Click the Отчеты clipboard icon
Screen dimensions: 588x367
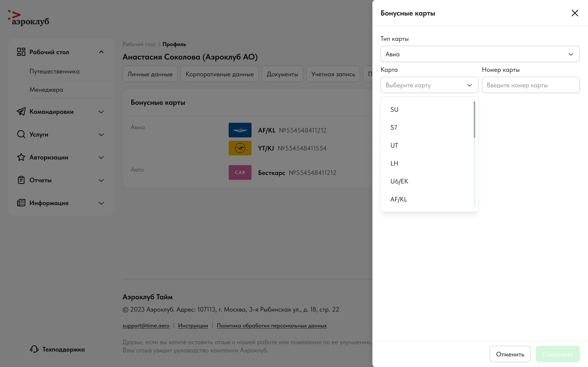coord(21,180)
